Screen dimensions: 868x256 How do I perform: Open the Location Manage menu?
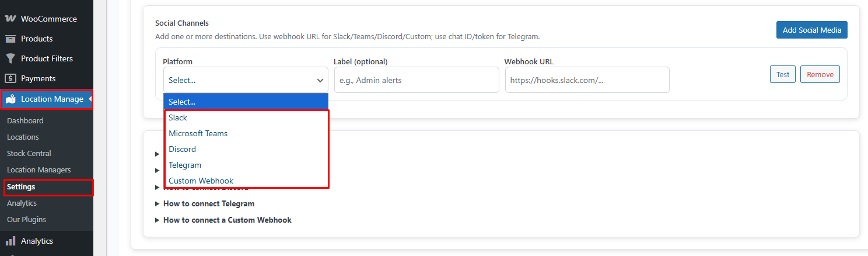point(47,99)
